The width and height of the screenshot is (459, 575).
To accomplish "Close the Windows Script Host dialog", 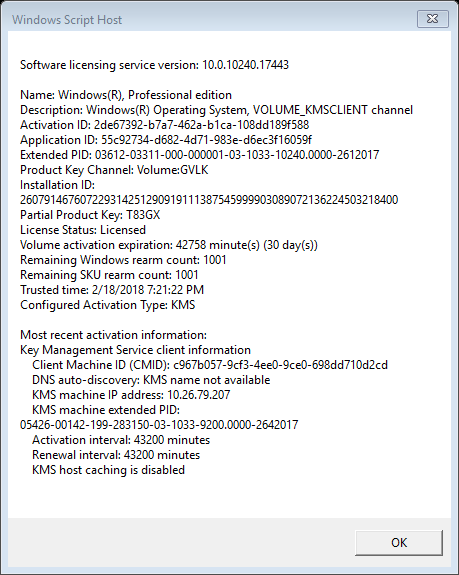I will [433, 19].
